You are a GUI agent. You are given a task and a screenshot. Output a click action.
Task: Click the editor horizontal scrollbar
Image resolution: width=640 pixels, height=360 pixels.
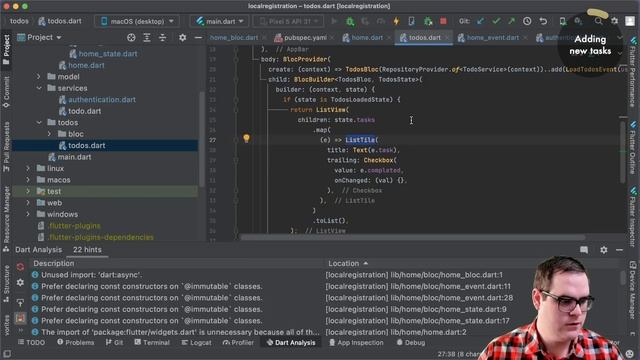(412, 237)
